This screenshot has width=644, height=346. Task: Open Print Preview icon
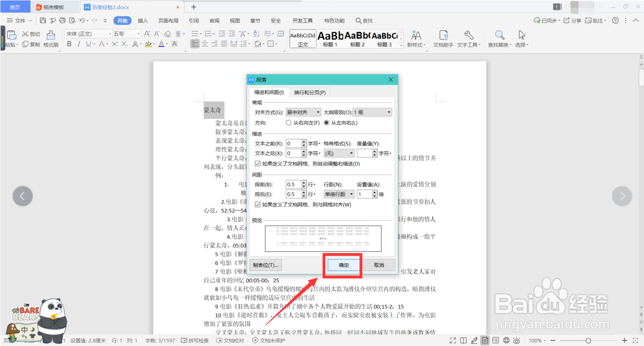click(72, 21)
